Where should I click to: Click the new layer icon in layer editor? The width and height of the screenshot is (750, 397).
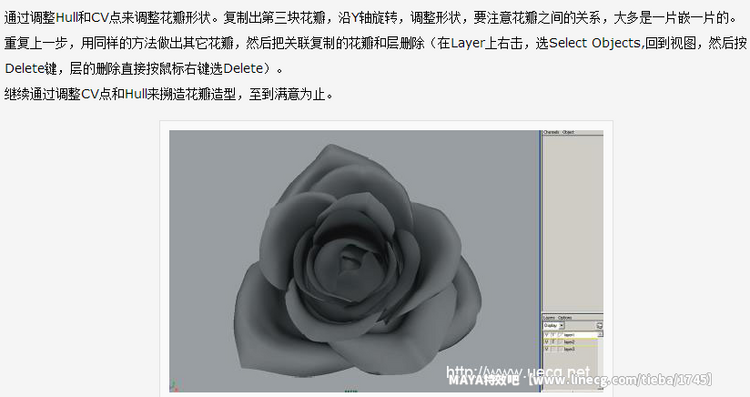(600, 325)
